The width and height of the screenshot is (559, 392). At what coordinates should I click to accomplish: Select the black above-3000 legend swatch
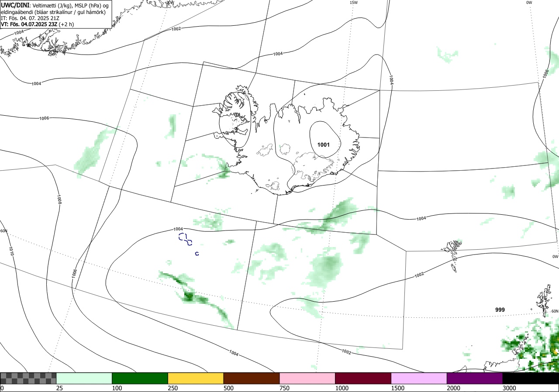point(531,378)
